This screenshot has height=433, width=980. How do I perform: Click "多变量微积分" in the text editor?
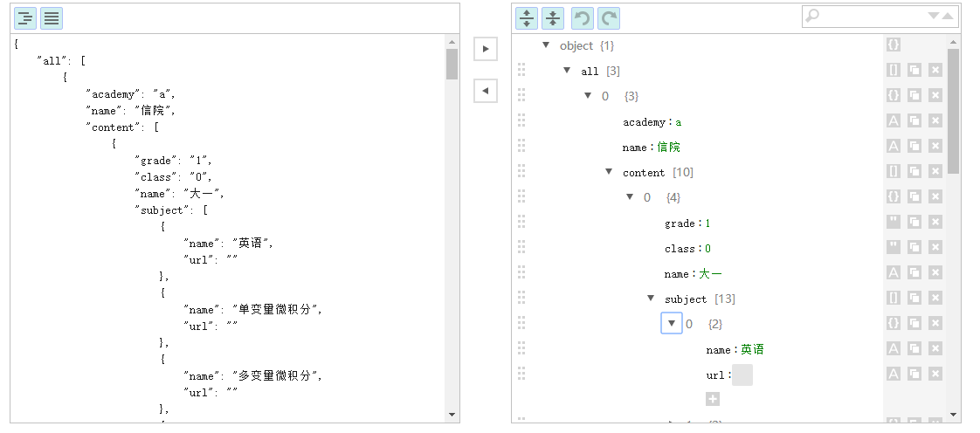tap(274, 375)
